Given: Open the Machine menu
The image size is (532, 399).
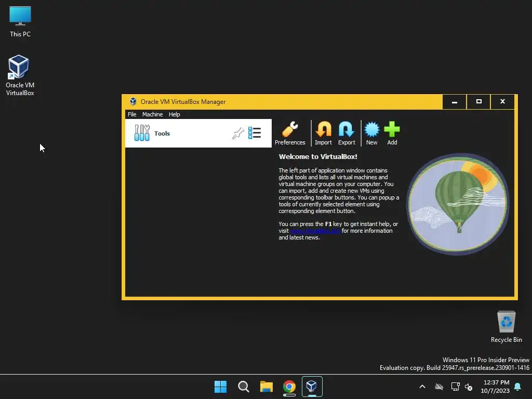Looking at the screenshot, I should [x=152, y=114].
